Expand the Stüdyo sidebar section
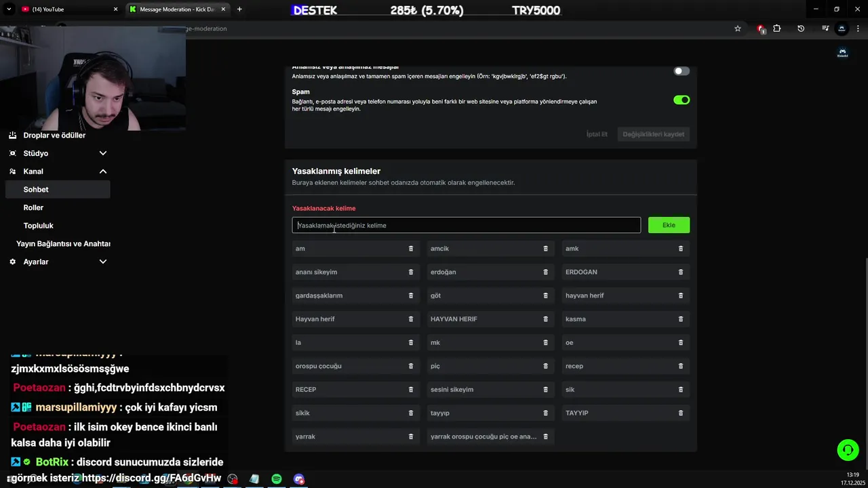Image resolution: width=868 pixels, height=488 pixels. tap(103, 153)
